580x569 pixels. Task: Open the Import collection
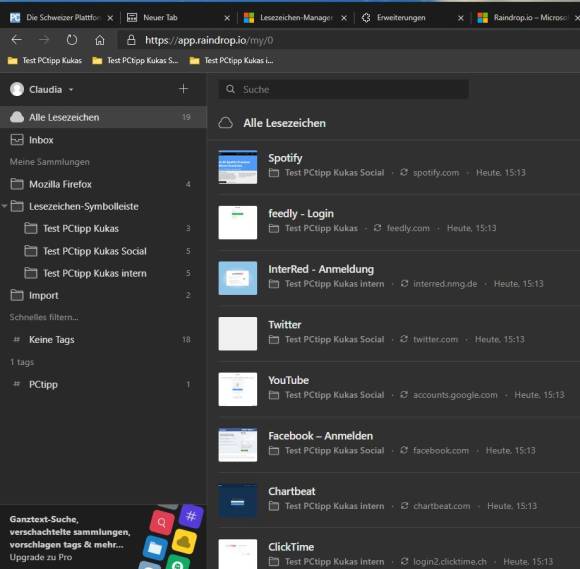tap(103, 296)
